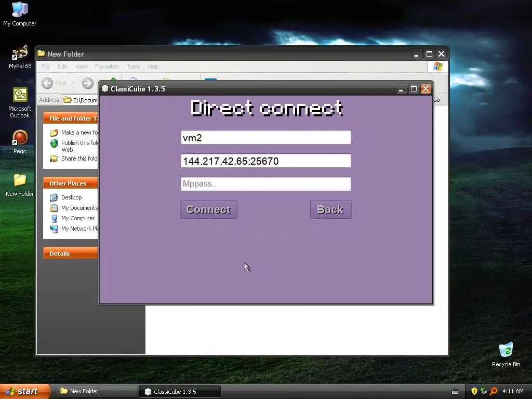Click the Explorer address bar path
The height and width of the screenshot is (399, 532).
click(x=81, y=100)
